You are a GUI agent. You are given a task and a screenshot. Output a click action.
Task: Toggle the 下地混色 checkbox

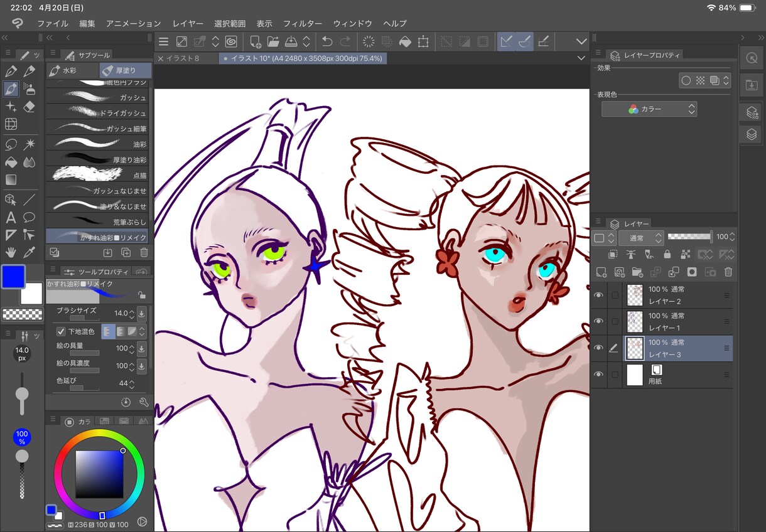tap(61, 331)
